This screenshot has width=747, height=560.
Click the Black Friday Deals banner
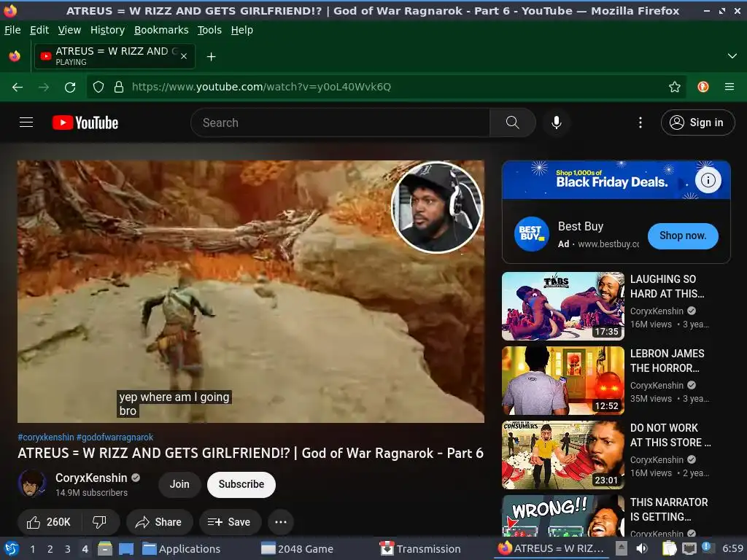coord(616,179)
